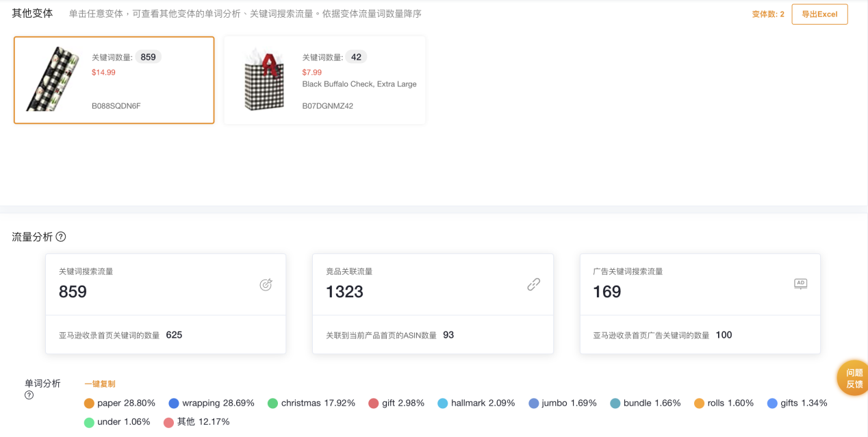Click the 42 keyword count badge
This screenshot has width=868, height=437.
(x=356, y=58)
